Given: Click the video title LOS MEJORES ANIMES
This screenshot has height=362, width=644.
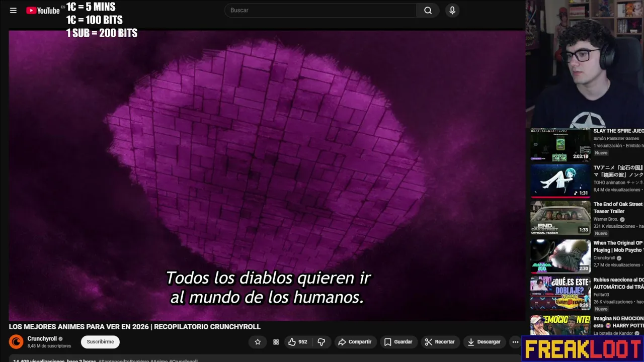Looking at the screenshot, I should tap(134, 327).
